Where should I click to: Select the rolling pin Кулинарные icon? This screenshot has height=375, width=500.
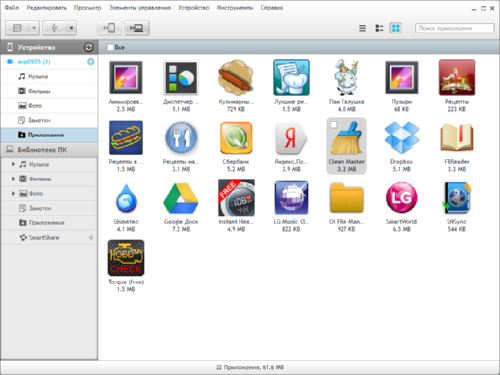point(236,76)
